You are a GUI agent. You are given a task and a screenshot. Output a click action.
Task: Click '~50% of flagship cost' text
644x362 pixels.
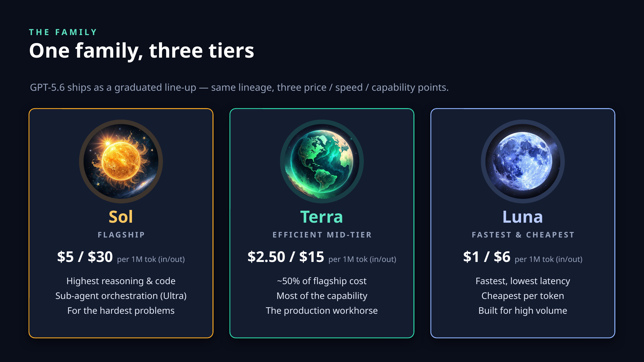click(322, 281)
